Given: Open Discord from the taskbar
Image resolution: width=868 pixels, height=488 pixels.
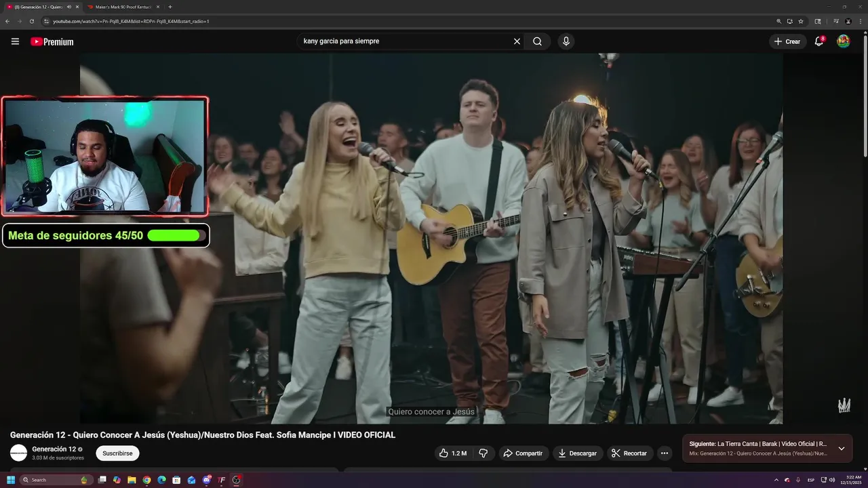Looking at the screenshot, I should click(x=207, y=480).
